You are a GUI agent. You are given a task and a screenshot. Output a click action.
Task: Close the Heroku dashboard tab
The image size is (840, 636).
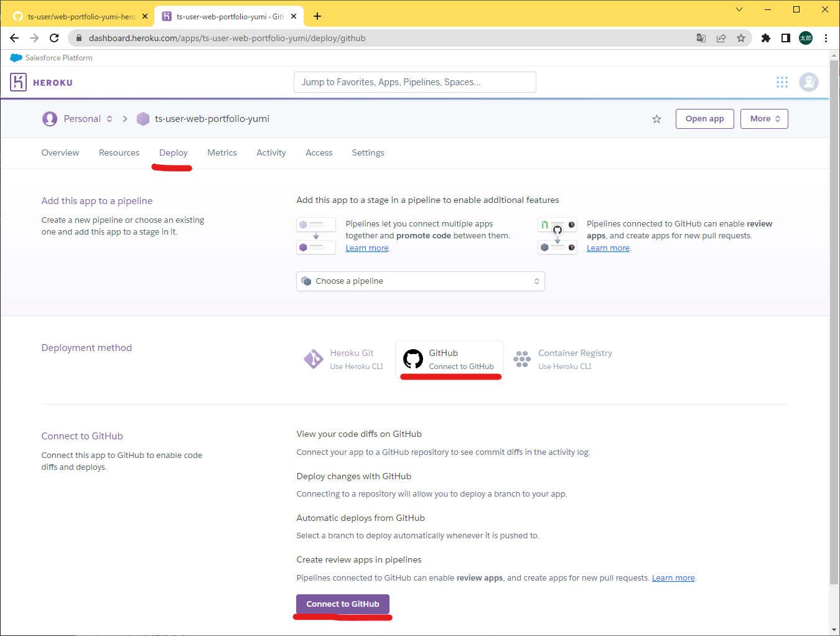pos(294,17)
